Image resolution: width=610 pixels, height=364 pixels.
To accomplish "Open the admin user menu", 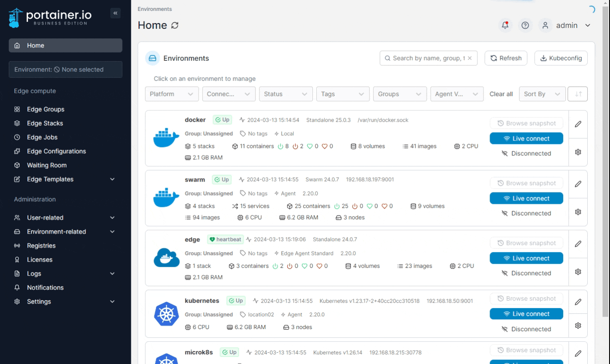I will tap(566, 25).
